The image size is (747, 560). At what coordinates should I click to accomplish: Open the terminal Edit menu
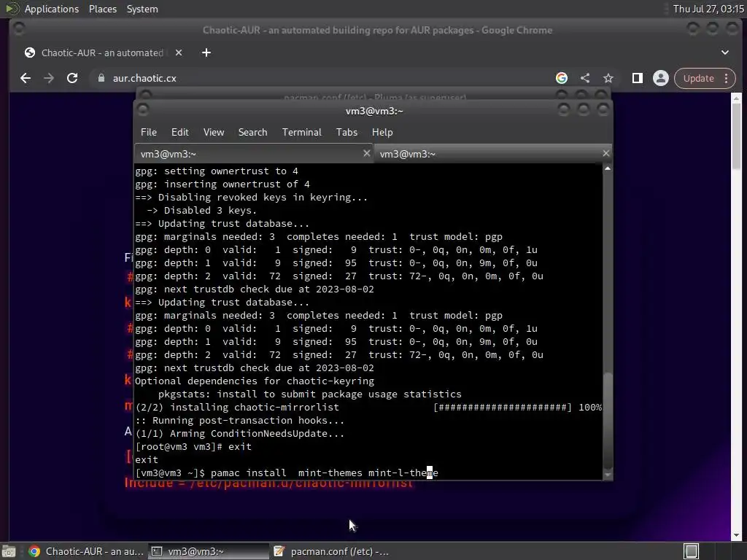[x=179, y=133]
